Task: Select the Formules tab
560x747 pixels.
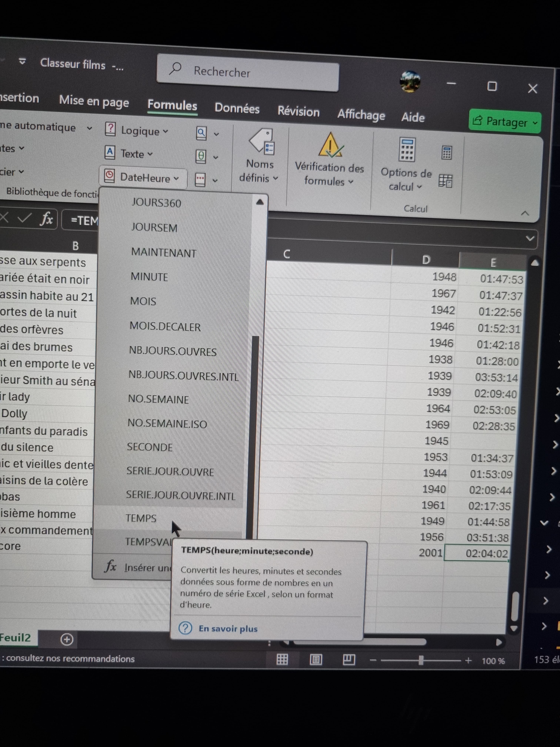Action: tap(172, 105)
